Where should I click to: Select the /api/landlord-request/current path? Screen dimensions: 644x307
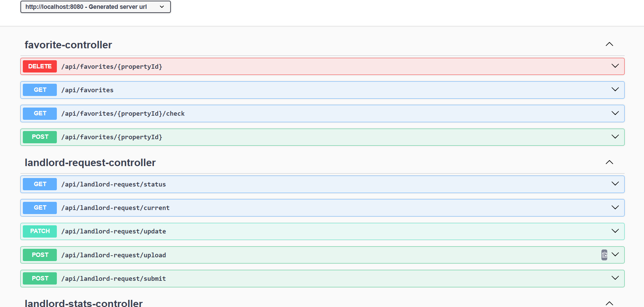pyautogui.click(x=115, y=208)
